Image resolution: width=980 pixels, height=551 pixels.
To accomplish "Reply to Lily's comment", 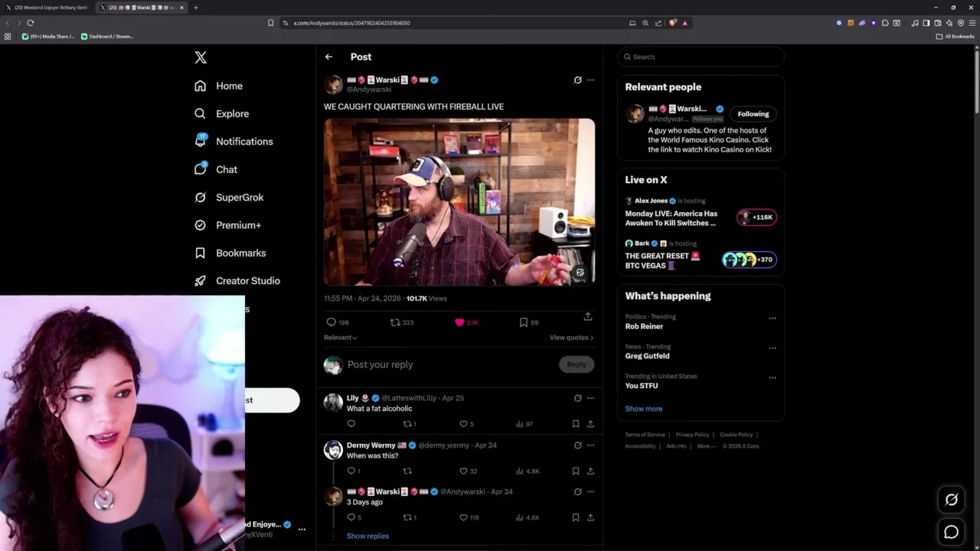I will point(351,424).
